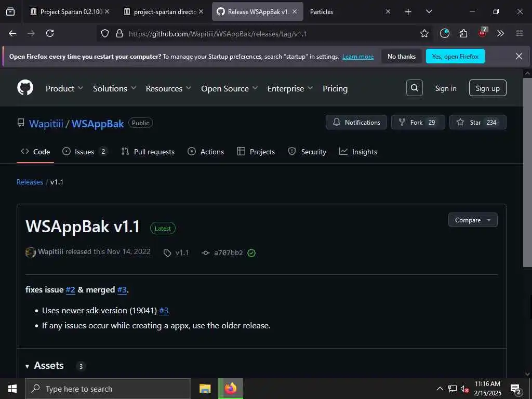This screenshot has height=399, width=532.
Task: Expand the Open Source menu
Action: 229,88
